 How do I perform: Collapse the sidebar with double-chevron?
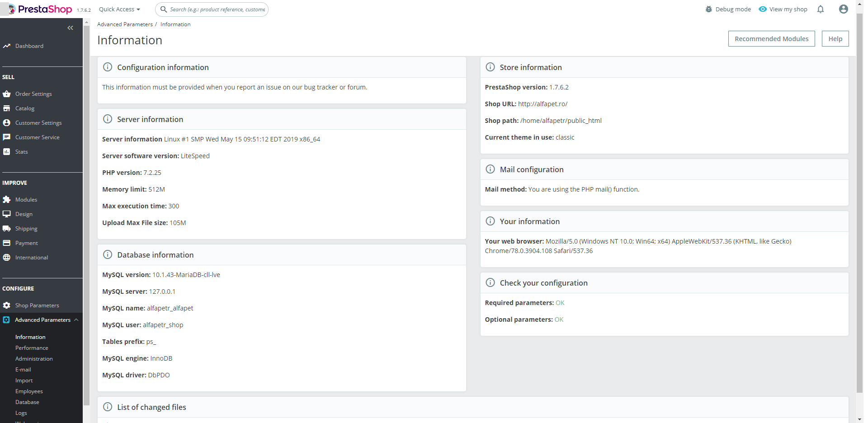click(70, 28)
